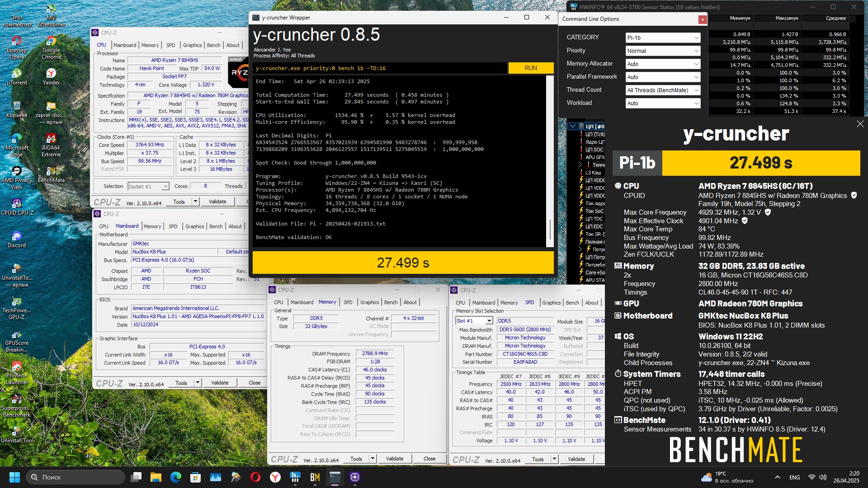Launch Superposition Benchmark desktop shortcut
This screenshot has height=488, width=868.
(17, 405)
